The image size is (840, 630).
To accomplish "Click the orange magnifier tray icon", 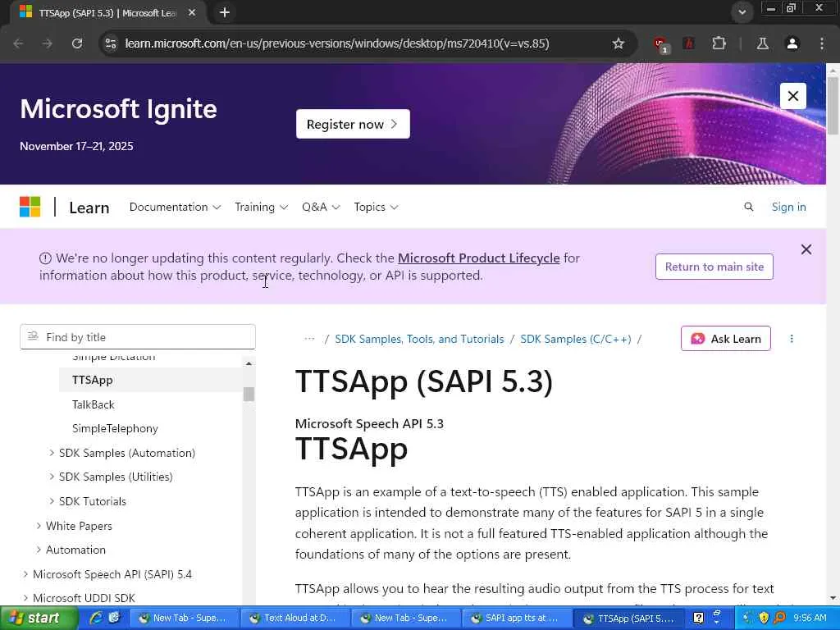I will coord(779,619).
